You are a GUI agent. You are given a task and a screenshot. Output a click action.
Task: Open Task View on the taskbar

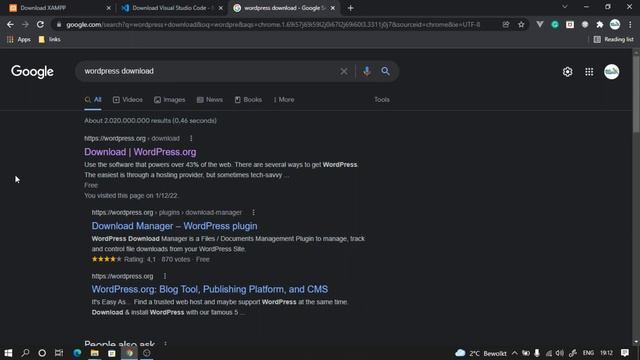59,353
